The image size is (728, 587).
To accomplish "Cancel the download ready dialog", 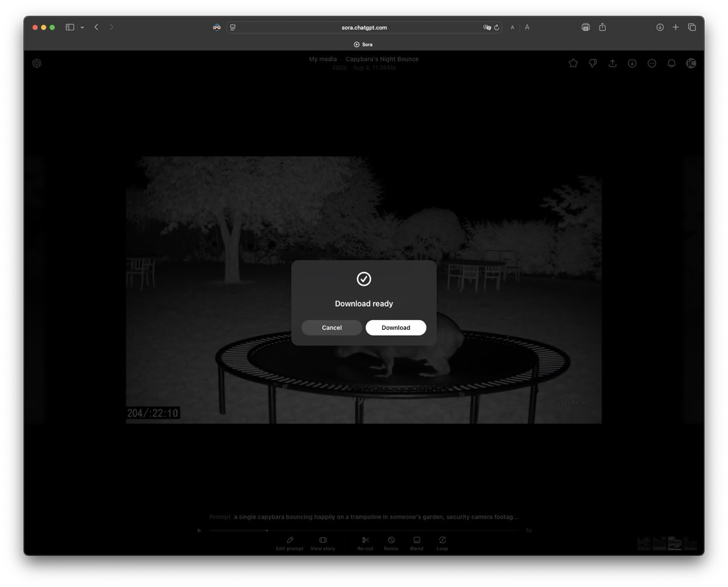I will click(332, 328).
